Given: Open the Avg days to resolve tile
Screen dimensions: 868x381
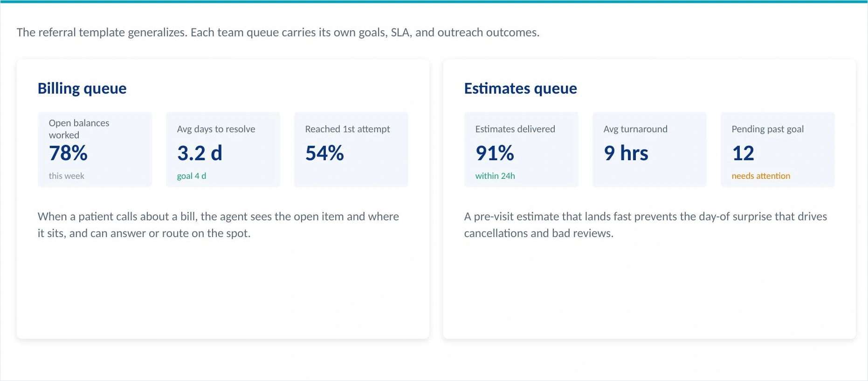Looking at the screenshot, I should point(223,150).
